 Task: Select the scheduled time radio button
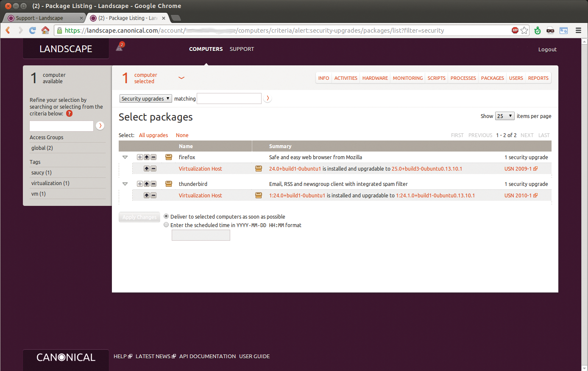pos(166,225)
